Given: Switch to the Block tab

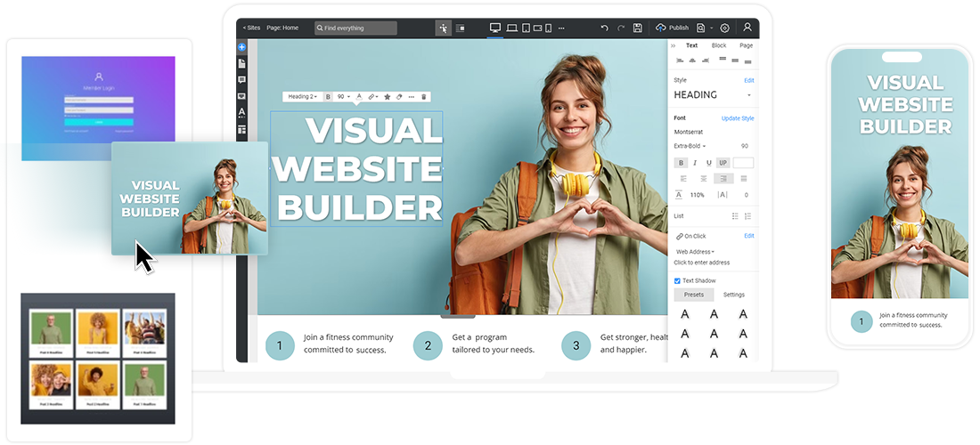Looking at the screenshot, I should pyautogui.click(x=718, y=45).
